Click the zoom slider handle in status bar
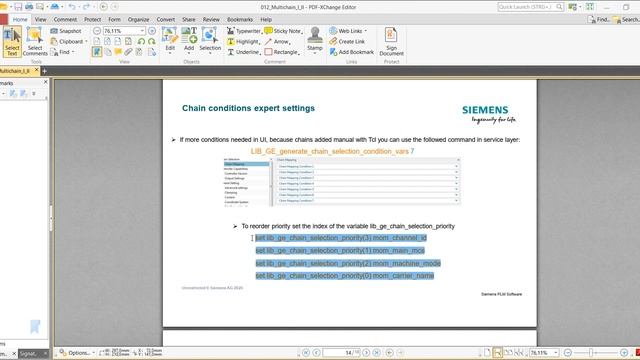 coord(591,353)
